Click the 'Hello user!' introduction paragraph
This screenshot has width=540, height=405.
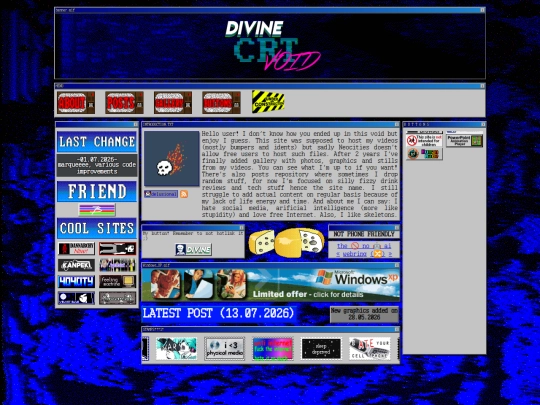click(x=300, y=174)
